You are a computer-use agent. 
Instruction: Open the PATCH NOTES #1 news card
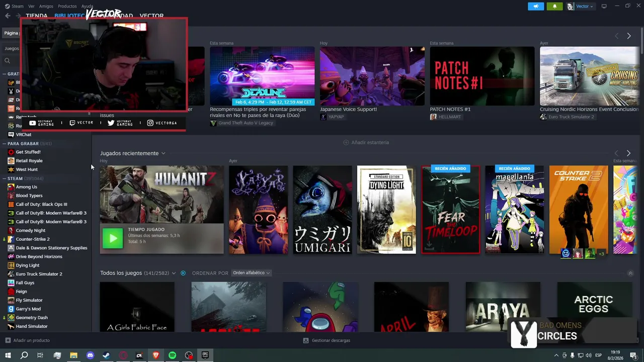(x=482, y=76)
